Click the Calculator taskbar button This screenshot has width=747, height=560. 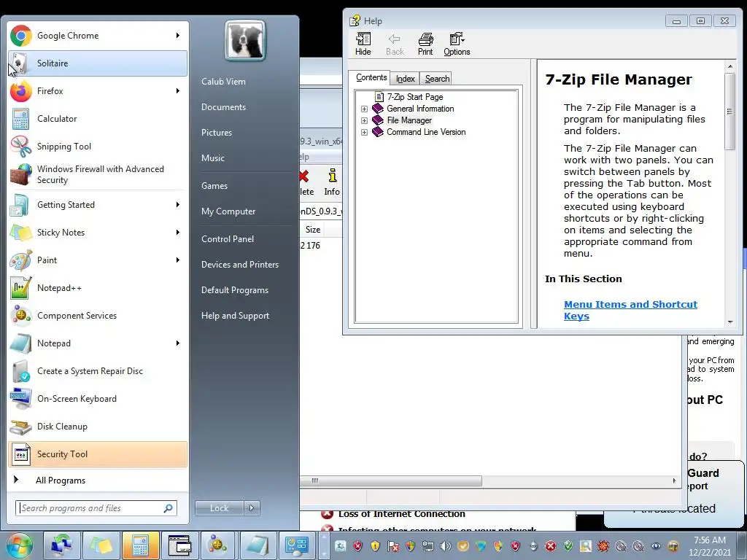coord(140,545)
